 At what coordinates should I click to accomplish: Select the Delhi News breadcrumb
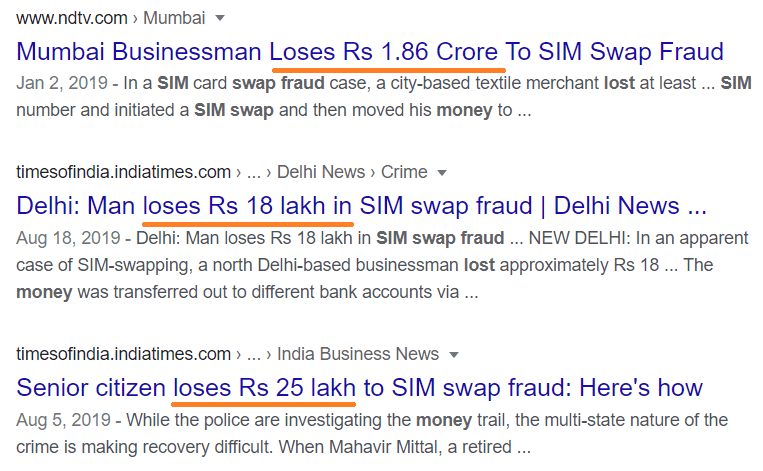click(x=321, y=172)
